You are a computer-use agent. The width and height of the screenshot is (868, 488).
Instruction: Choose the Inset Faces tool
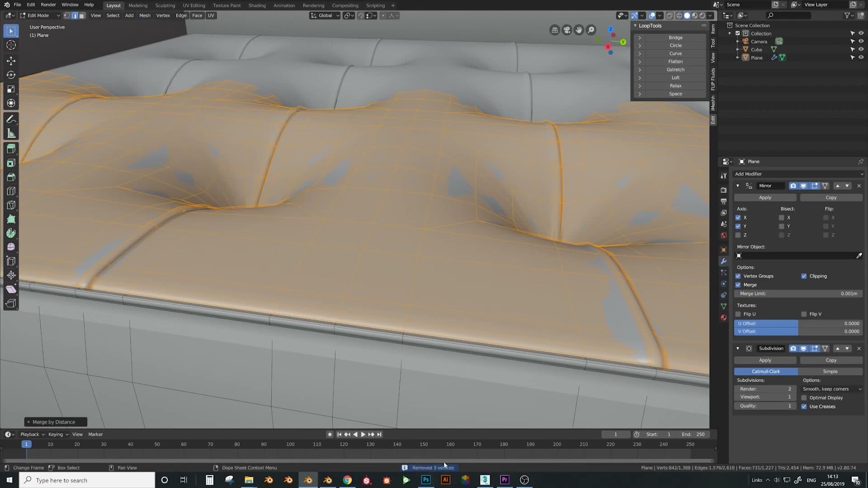11,163
